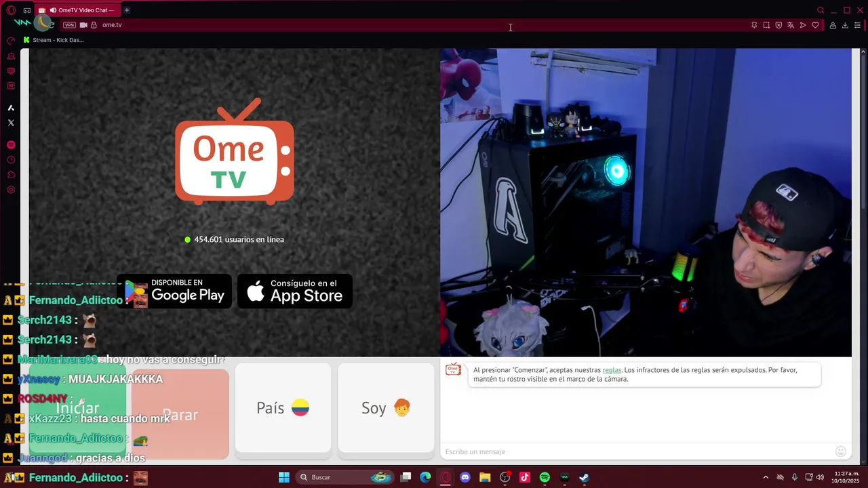Mute the OmeTV tab speaker icon
The height and width of the screenshot is (488, 868).
pos(52,10)
